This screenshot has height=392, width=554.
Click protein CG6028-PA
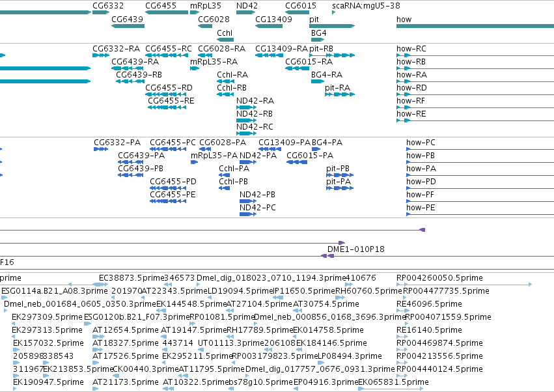tap(223, 143)
